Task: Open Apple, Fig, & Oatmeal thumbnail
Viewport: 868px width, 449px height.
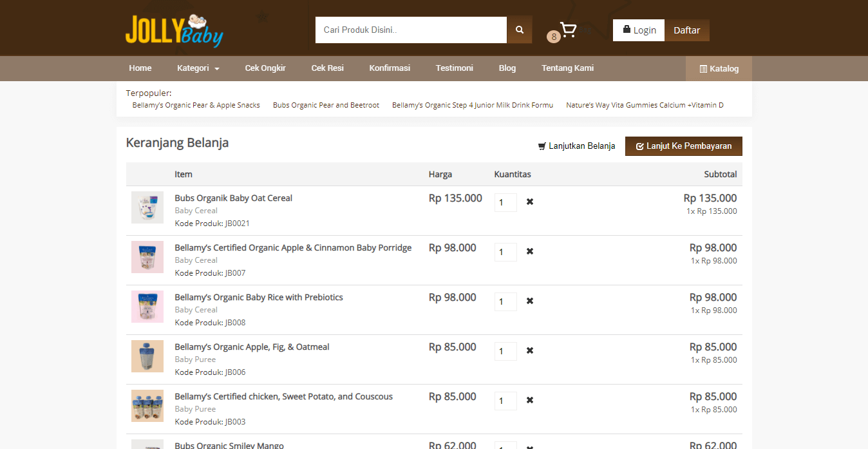Action: point(147,356)
